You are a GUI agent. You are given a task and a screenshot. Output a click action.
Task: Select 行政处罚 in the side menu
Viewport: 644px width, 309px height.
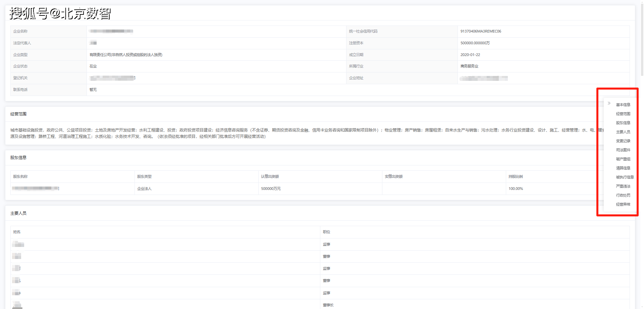(x=623, y=195)
